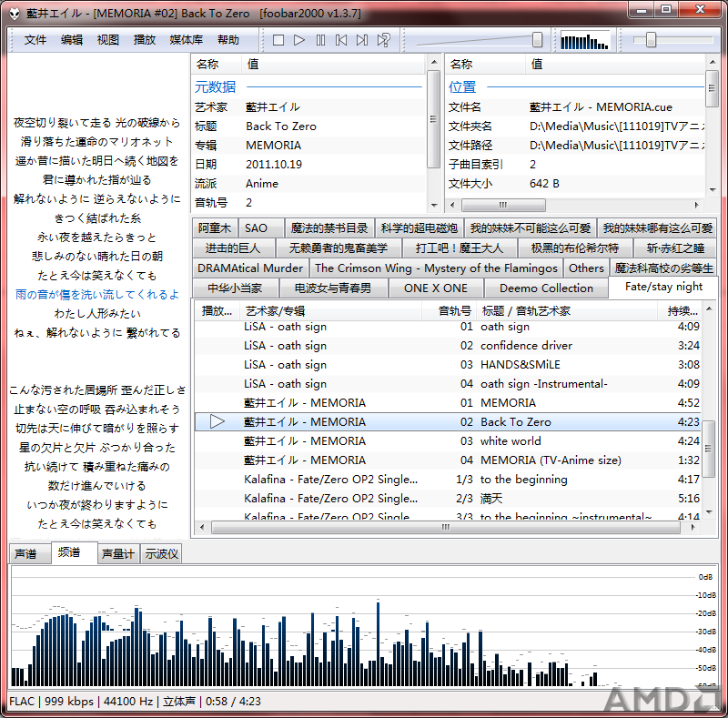The height and width of the screenshot is (718, 728).
Task: Select the white world track row
Action: pyautogui.click(x=448, y=440)
